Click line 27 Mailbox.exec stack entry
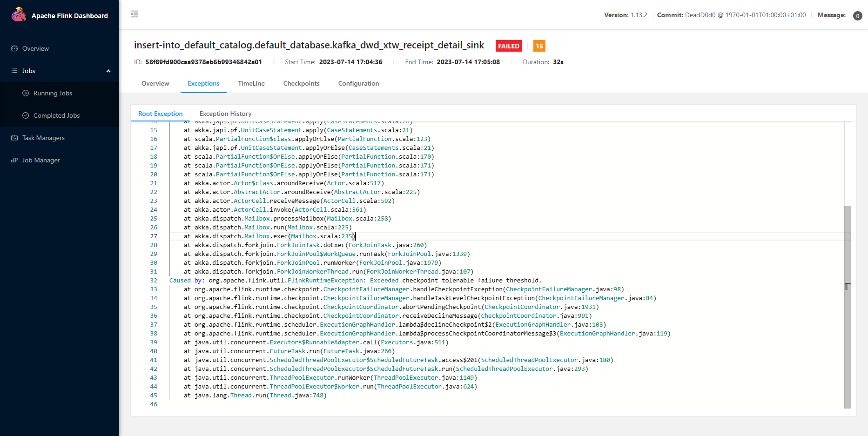 pyautogui.click(x=269, y=236)
